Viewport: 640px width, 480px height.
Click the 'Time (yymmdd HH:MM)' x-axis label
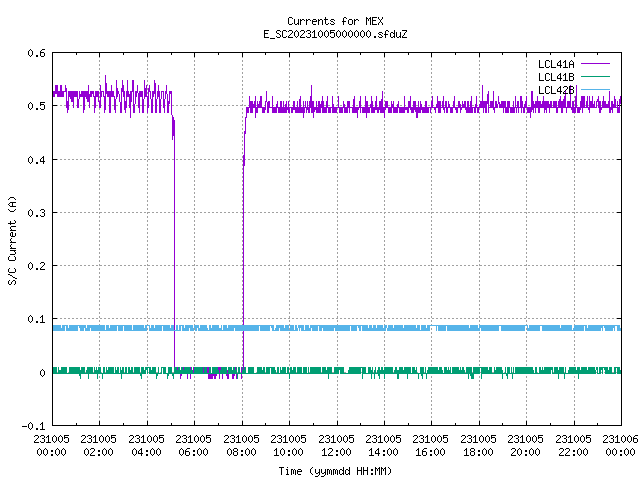[x=335, y=471]
